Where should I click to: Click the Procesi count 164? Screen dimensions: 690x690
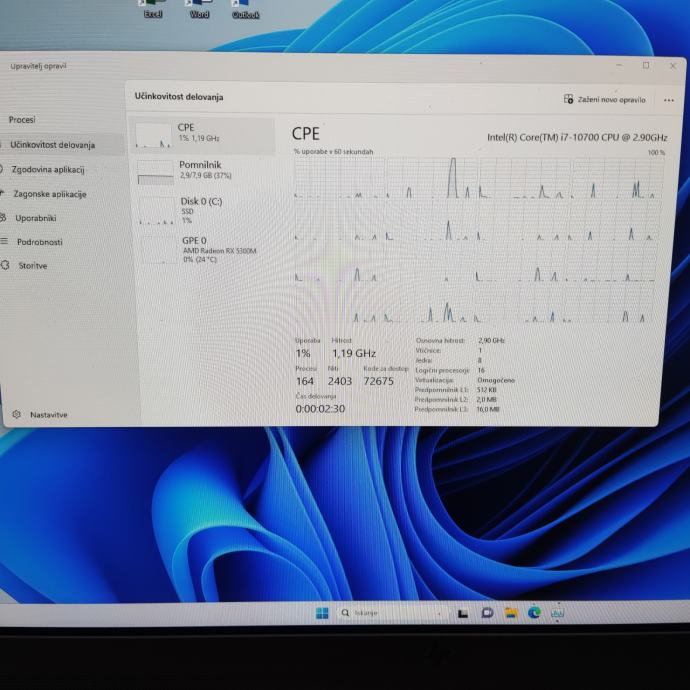[x=305, y=381]
